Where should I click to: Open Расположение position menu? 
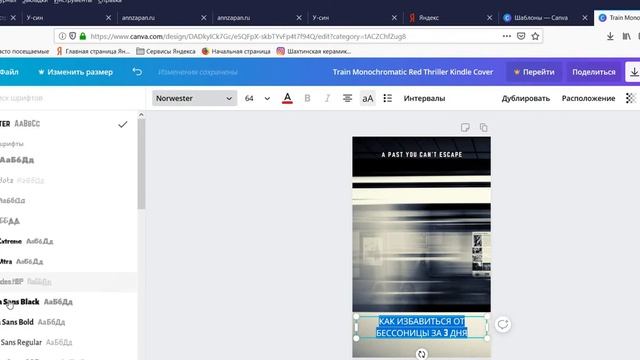(588, 98)
